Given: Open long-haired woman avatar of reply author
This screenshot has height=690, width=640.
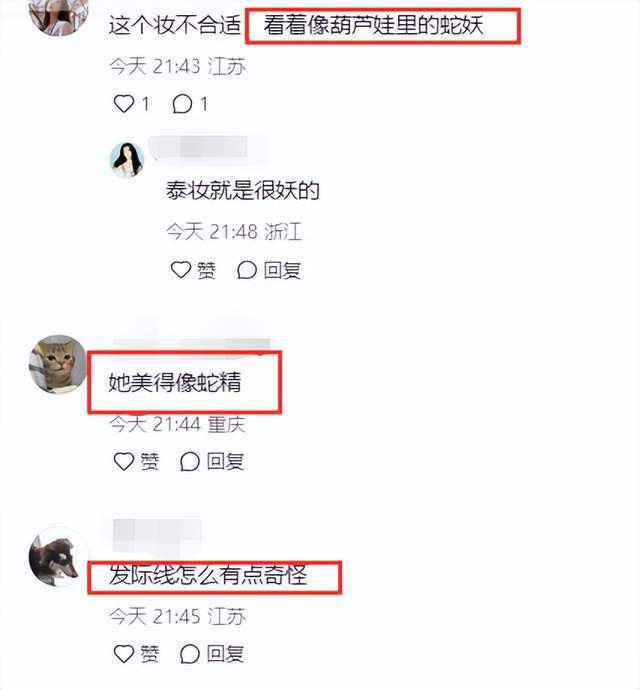Looking at the screenshot, I should [127, 160].
